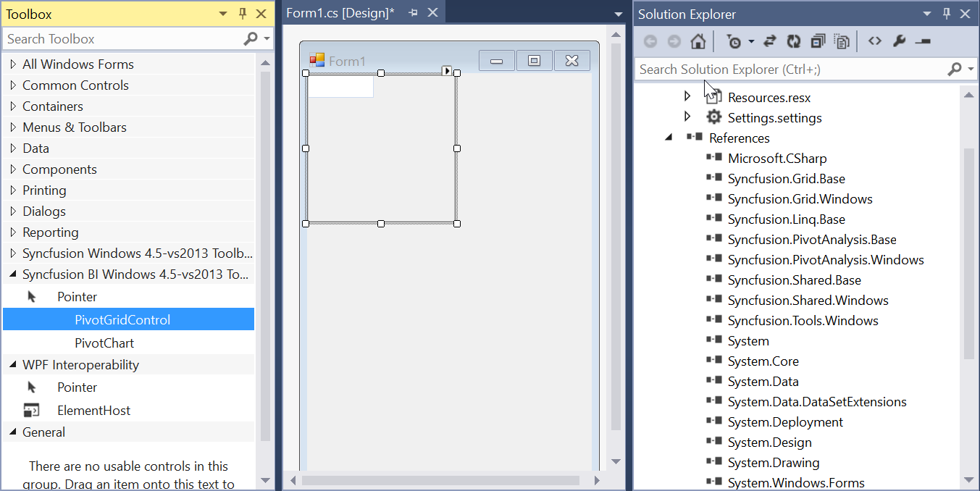Select the Syncfusion.PivotAnalysis.Windows reference
Viewport: 980px width, 491px height.
826,259
